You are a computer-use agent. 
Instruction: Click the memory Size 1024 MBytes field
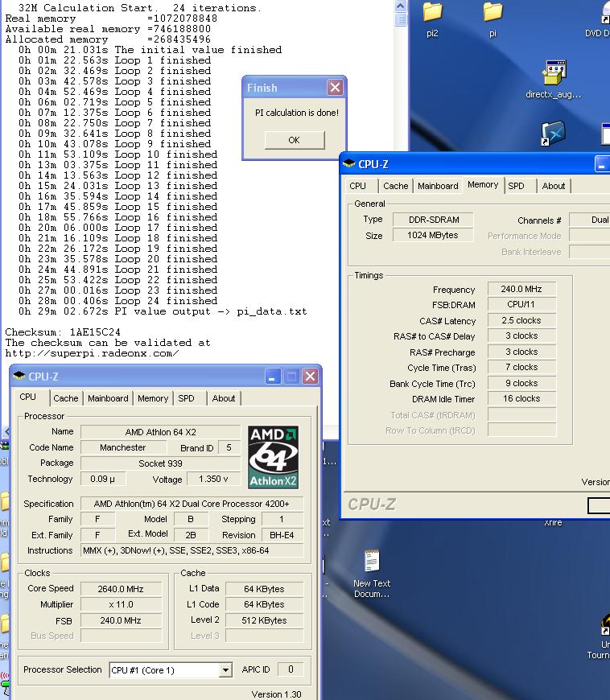point(433,235)
